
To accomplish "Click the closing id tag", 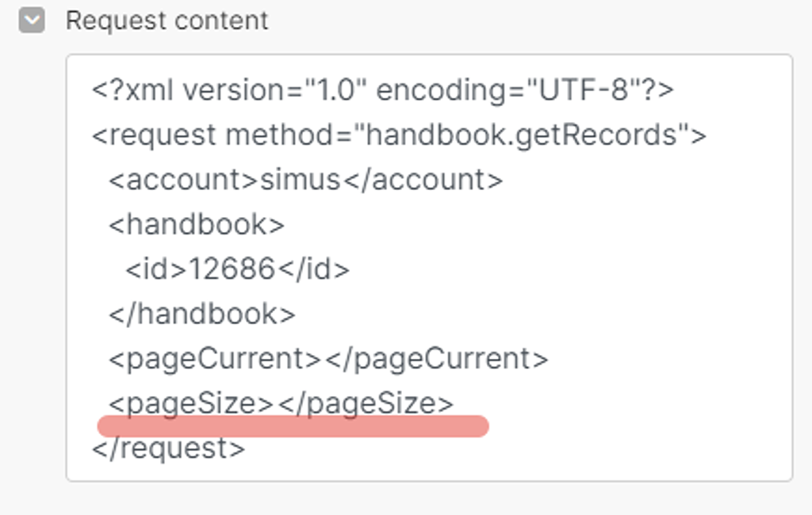I will click(x=314, y=269).
